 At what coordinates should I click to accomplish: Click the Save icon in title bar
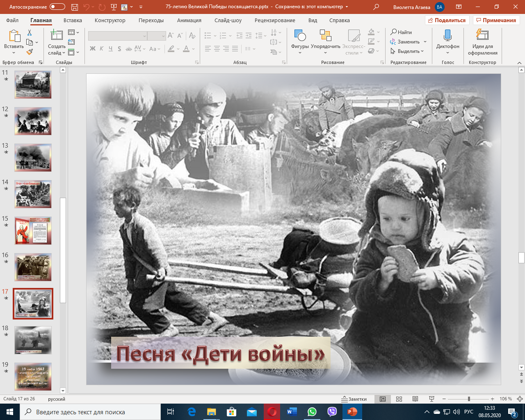pyautogui.click(x=74, y=7)
